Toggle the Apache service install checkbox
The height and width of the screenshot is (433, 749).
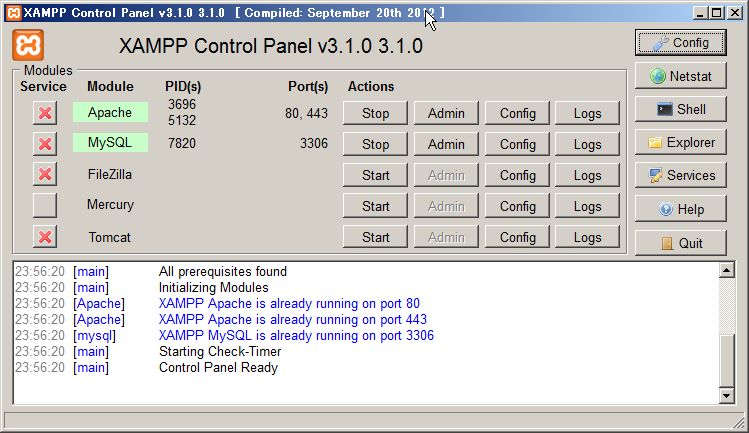pyautogui.click(x=45, y=113)
